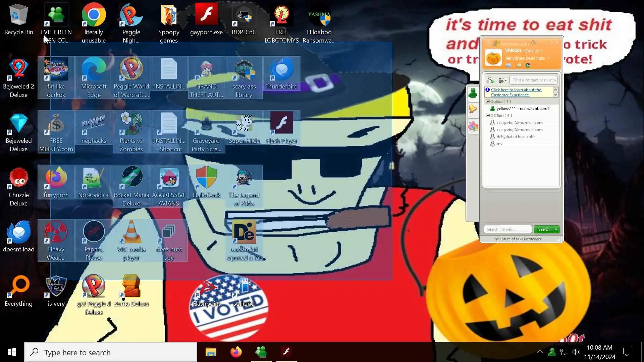
Task: Select the yellow bell alerts tab
Action: pyautogui.click(x=473, y=109)
